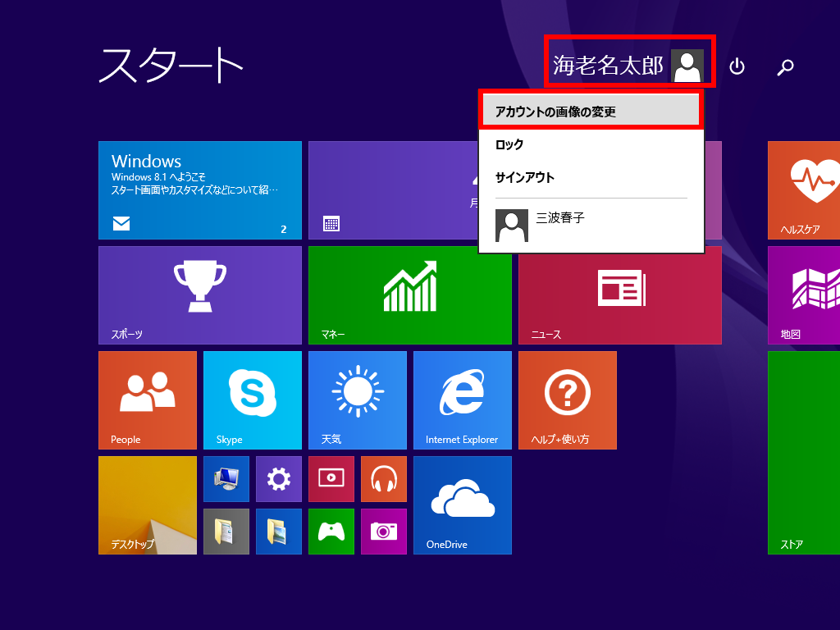Open the Xbox Games controller tile
This screenshot has width=840, height=630.
pos(331,532)
